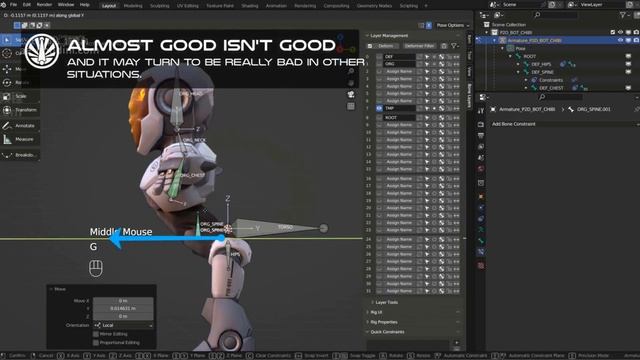The image size is (640, 360).
Task: Click the Move X value field
Action: pyautogui.click(x=123, y=301)
